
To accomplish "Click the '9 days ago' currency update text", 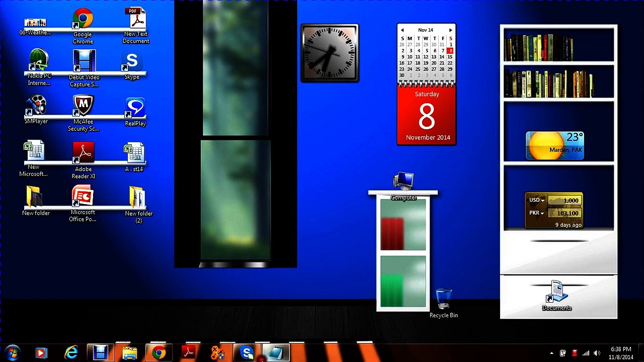I will (568, 225).
